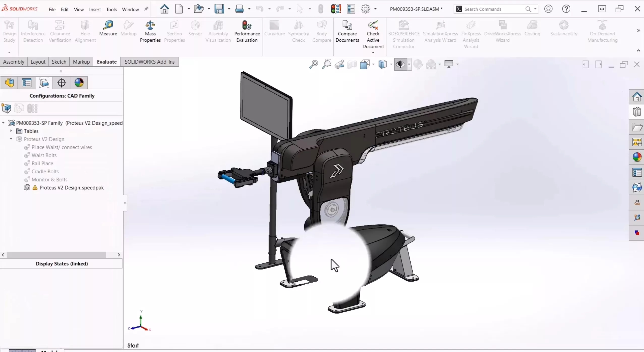Viewport: 644px width, 352px height.
Task: Switch to PropertyManager tab icon
Action: point(26,83)
